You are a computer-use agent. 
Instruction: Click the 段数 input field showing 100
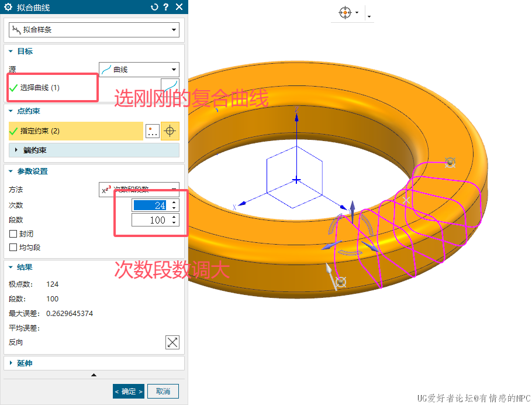tap(150, 220)
